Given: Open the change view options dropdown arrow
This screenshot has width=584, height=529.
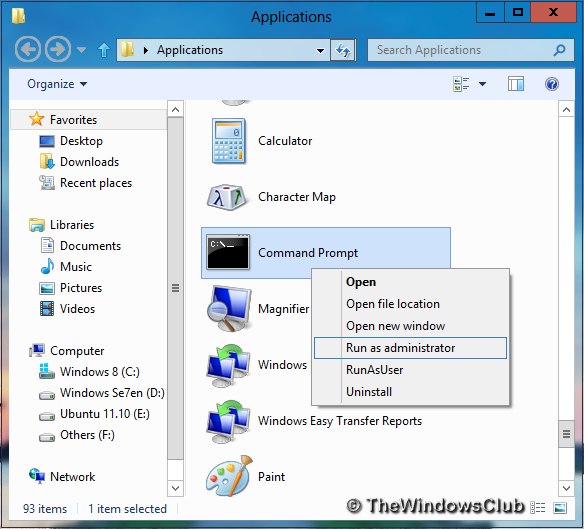Looking at the screenshot, I should pos(482,84).
